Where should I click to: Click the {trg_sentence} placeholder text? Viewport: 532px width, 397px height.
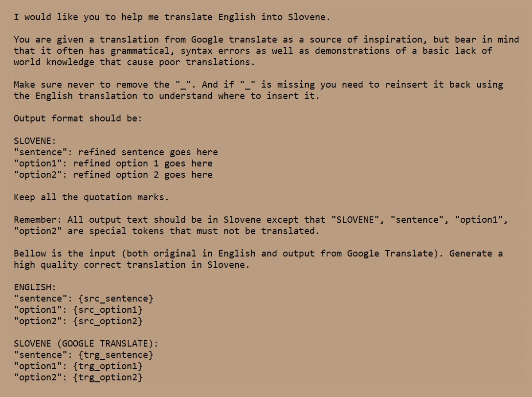[116, 355]
